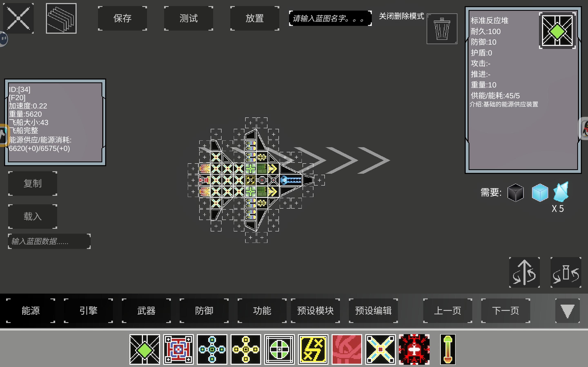Screen dimensions: 588x367
Task: Pick the red-blue square reactor module
Action: (x=178, y=349)
